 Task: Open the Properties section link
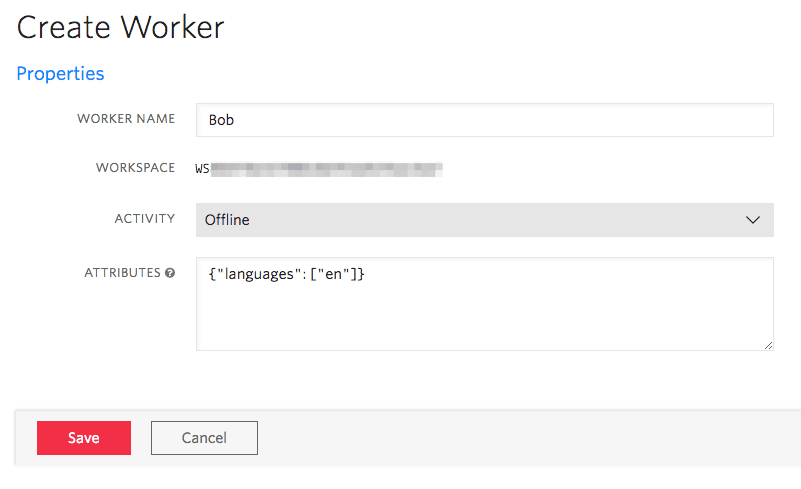60,73
